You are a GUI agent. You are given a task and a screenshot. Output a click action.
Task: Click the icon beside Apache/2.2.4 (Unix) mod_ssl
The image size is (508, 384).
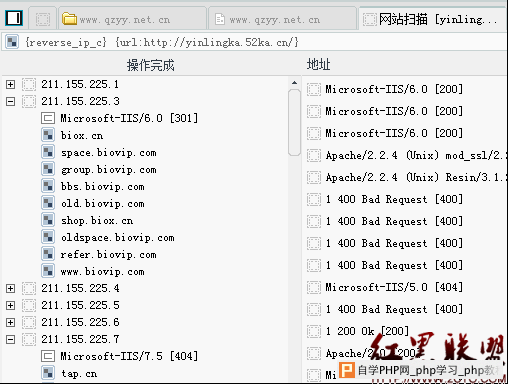(314, 155)
